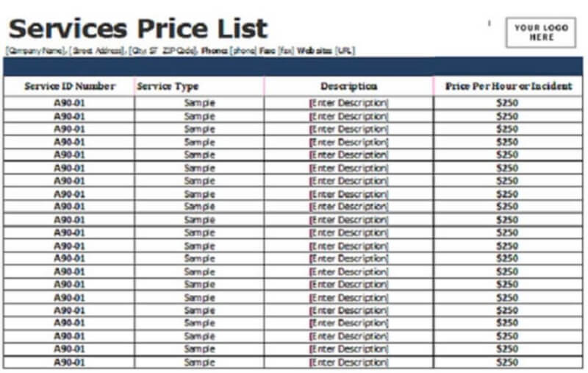
Task: Click the [URL] placeholder after Website
Action: coord(345,51)
